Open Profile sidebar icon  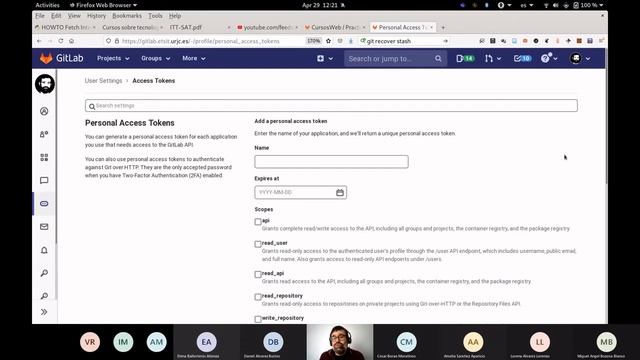[44, 111]
